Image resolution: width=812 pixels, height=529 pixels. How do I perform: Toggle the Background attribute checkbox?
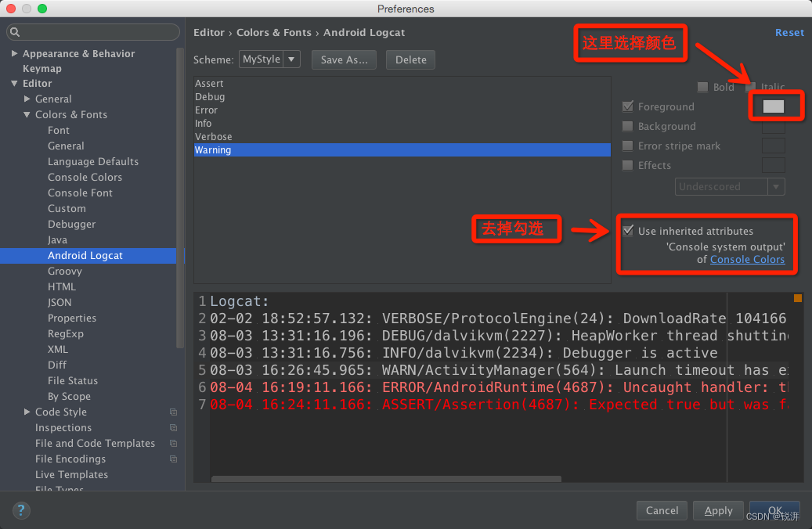coord(628,126)
